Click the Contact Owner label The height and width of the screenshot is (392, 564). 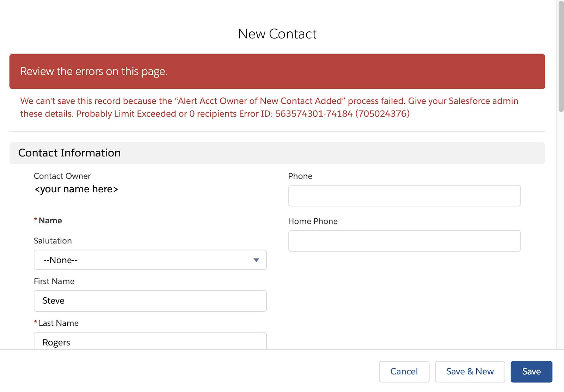pos(62,176)
